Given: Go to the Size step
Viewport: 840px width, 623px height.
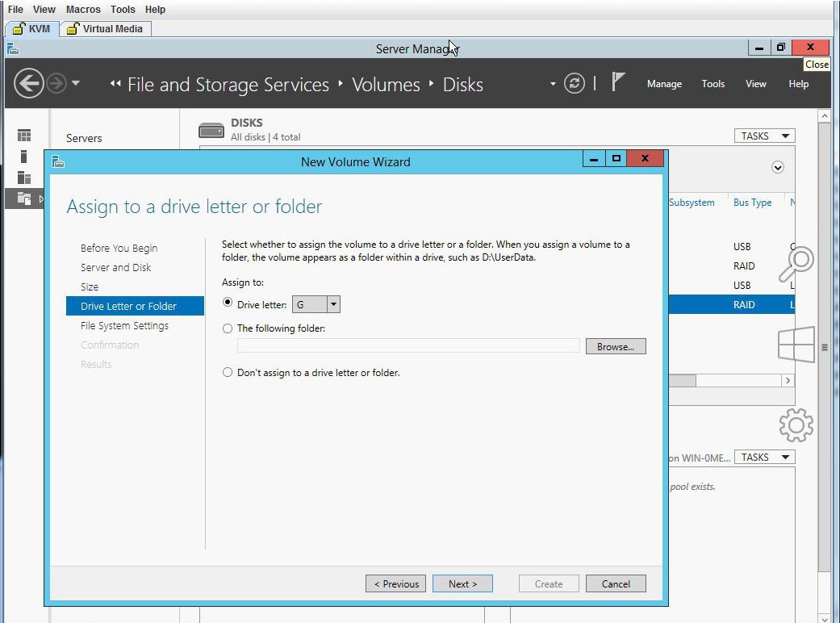Looking at the screenshot, I should [x=90, y=286].
